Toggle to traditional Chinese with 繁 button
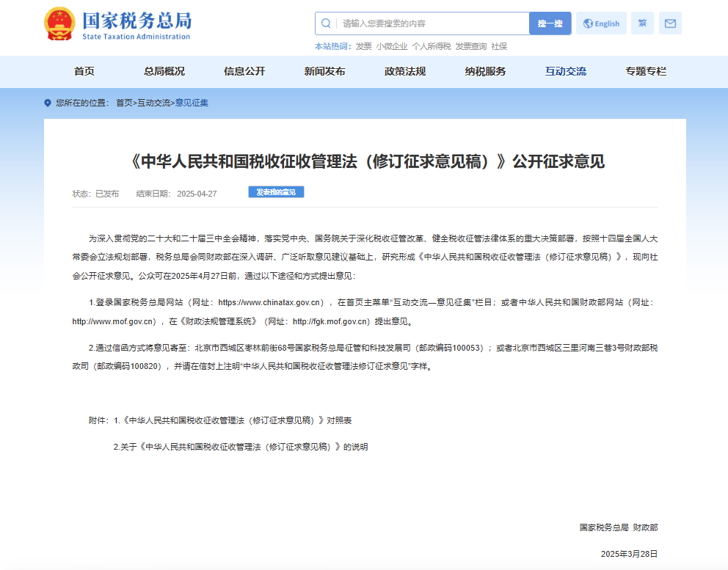This screenshot has height=570, width=728. pyautogui.click(x=641, y=23)
